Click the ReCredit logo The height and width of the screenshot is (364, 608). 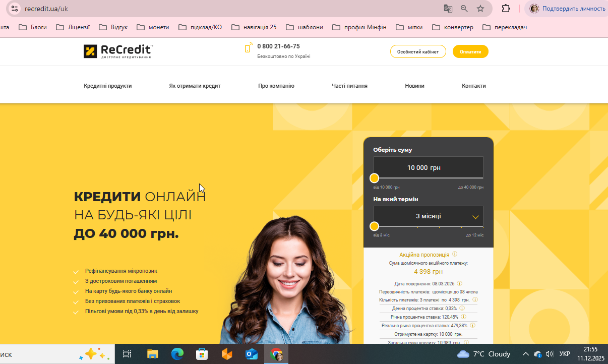point(118,51)
